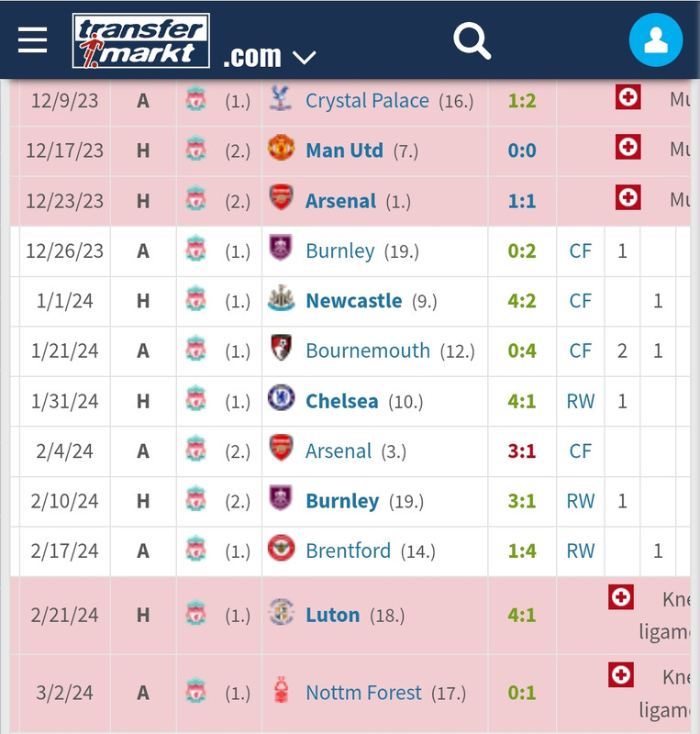700x734 pixels.
Task: Click the Man Utd club crest
Action: (x=281, y=148)
